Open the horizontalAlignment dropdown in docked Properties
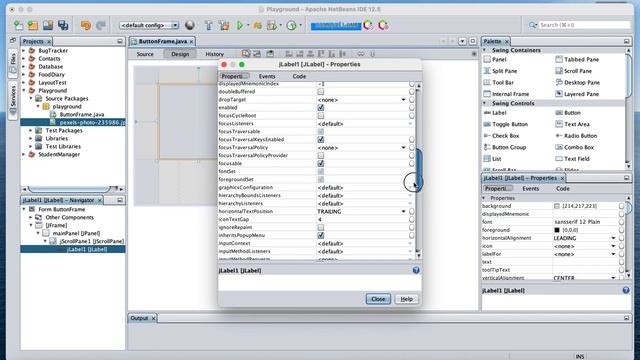 [x=613, y=238]
